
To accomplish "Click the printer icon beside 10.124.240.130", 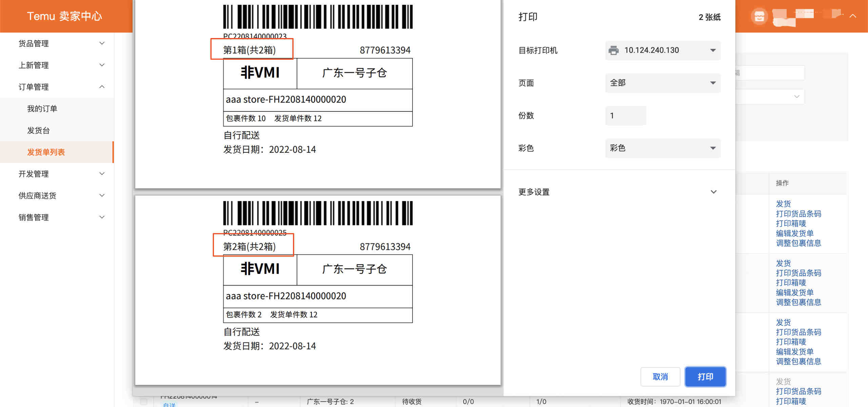I will 613,50.
